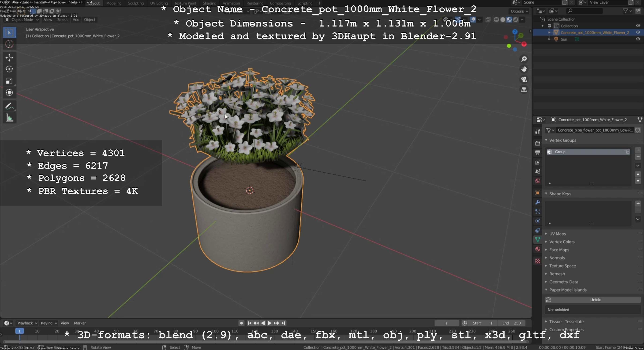Open the Particle properties tab
This screenshot has height=350, width=644.
538,212
